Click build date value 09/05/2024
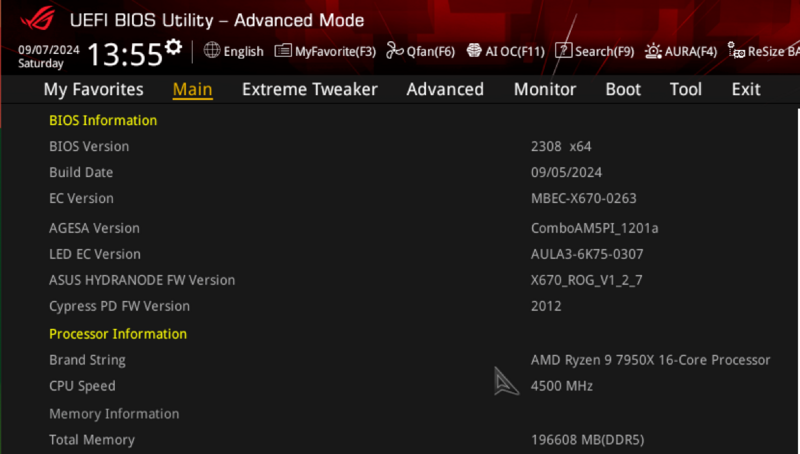 point(566,172)
